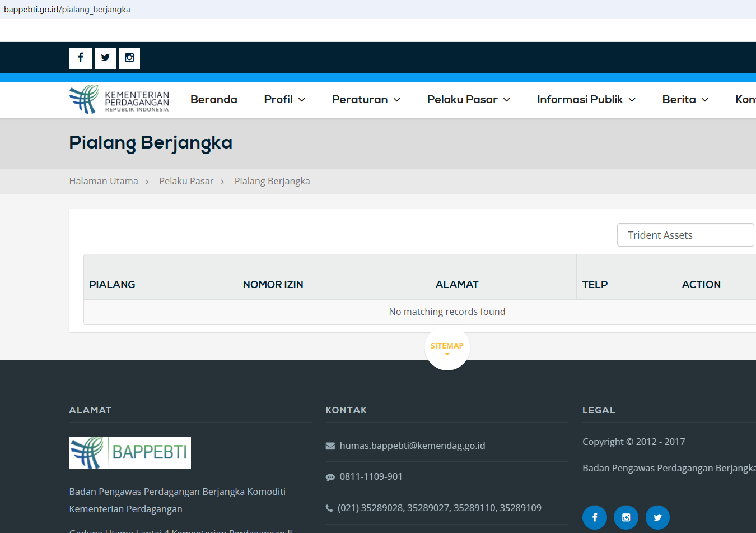Sort table by NOMOR IZIN column header
This screenshot has height=533, width=756.
[334, 277]
